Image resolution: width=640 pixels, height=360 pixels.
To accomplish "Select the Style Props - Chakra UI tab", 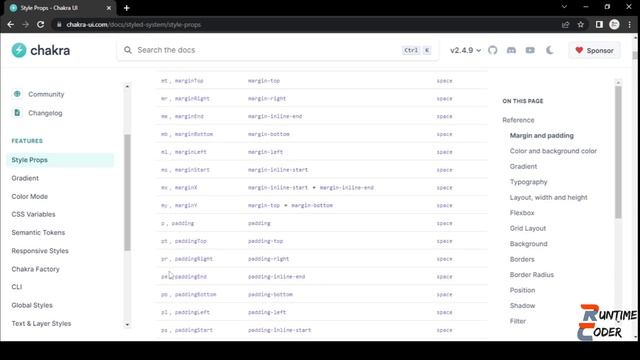I will click(60, 8).
